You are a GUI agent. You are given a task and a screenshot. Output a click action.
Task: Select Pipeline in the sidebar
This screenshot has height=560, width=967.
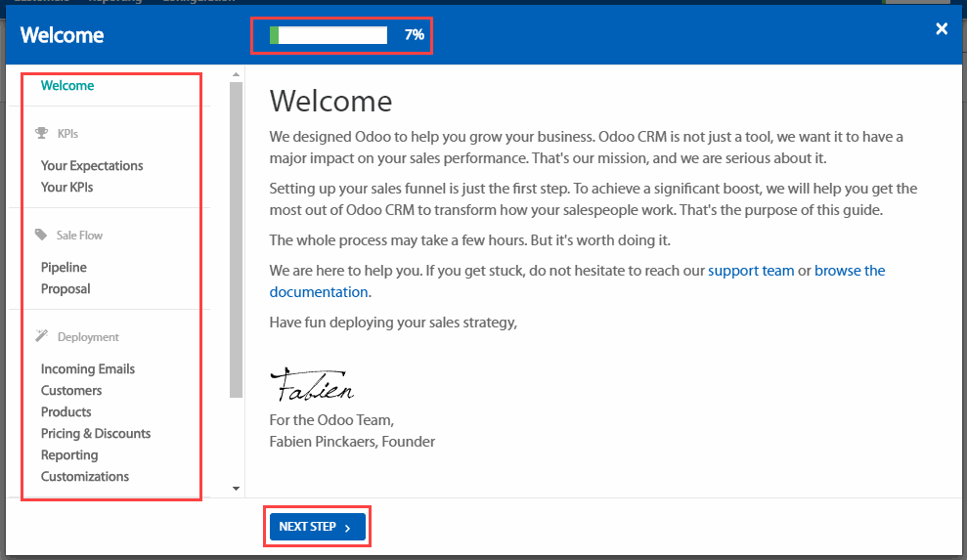pyautogui.click(x=64, y=268)
